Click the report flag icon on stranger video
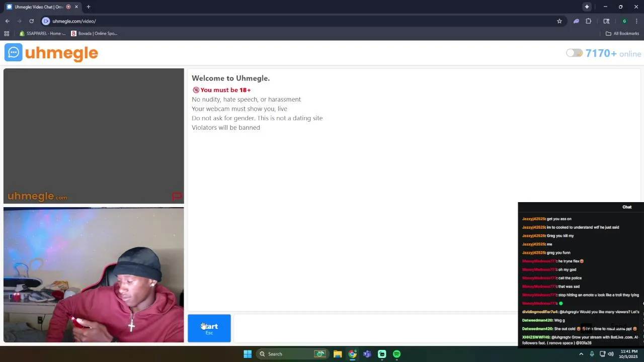The height and width of the screenshot is (362, 644). click(x=177, y=196)
